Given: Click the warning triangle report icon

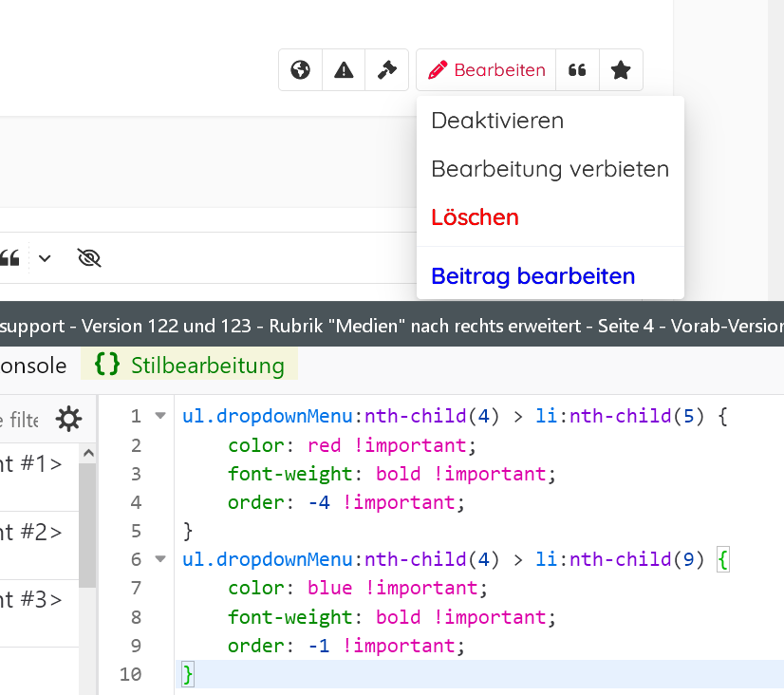Looking at the screenshot, I should point(344,70).
